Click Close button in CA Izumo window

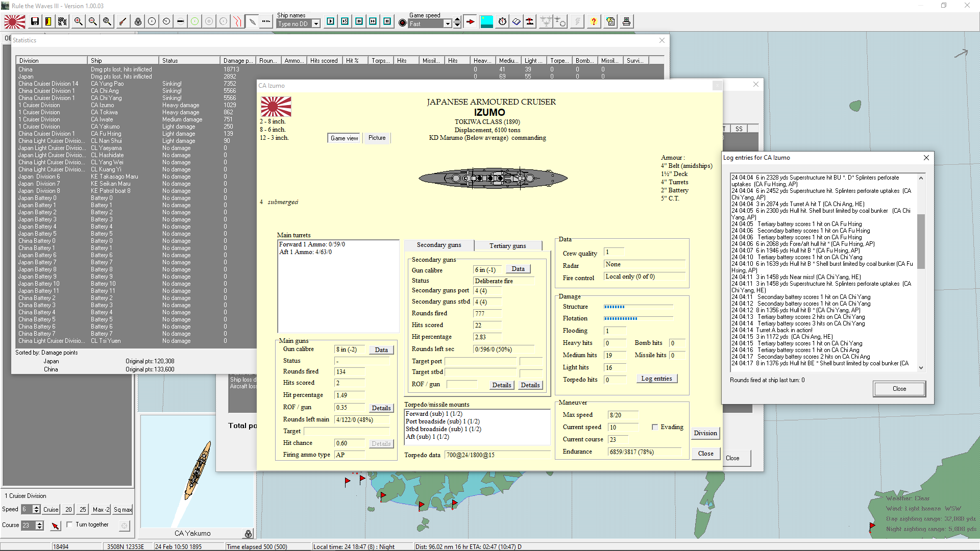pos(706,454)
